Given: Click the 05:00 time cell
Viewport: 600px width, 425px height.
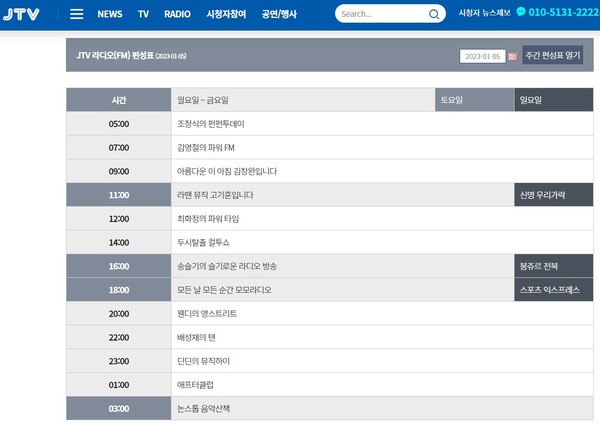Looking at the screenshot, I should (x=119, y=124).
